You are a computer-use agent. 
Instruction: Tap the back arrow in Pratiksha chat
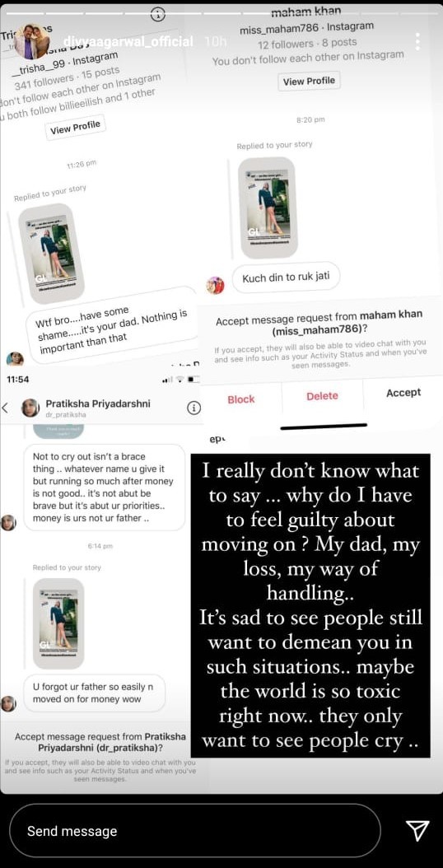coord(5,408)
